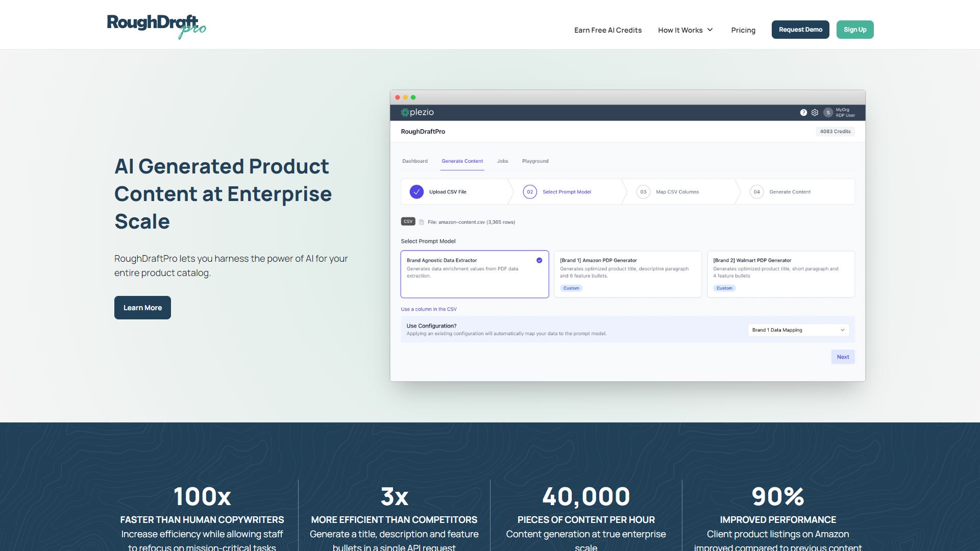Image resolution: width=980 pixels, height=551 pixels.
Task: Click the Learn More button
Action: (142, 308)
